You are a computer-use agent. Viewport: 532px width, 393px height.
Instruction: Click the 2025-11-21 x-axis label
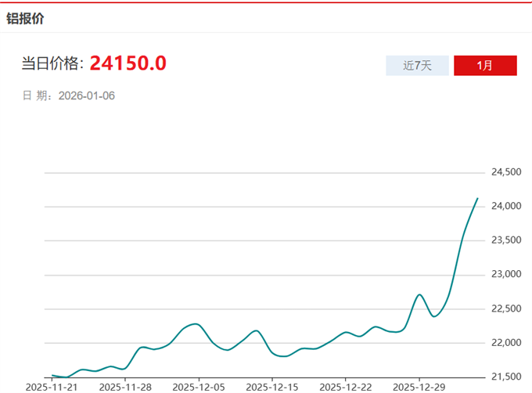click(x=52, y=387)
